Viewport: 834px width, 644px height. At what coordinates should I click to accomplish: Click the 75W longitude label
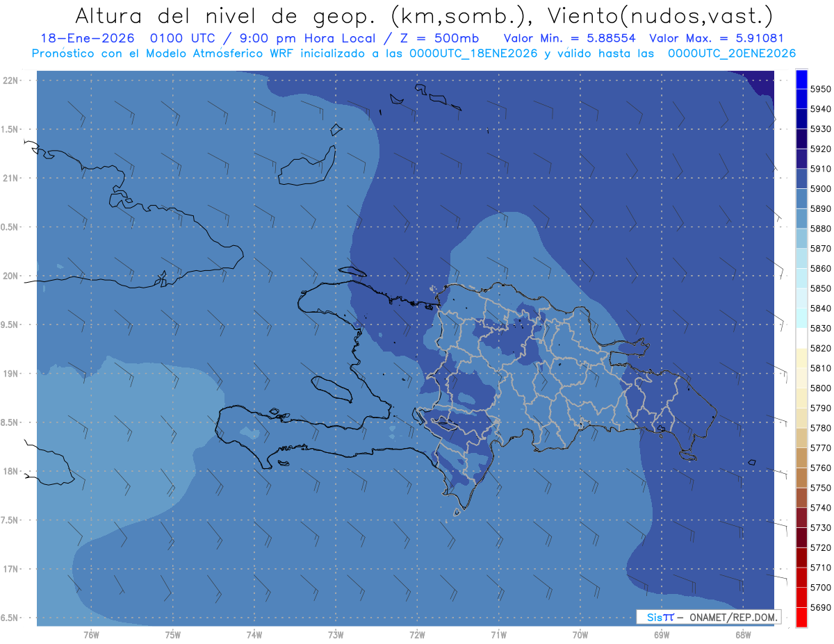(x=172, y=635)
